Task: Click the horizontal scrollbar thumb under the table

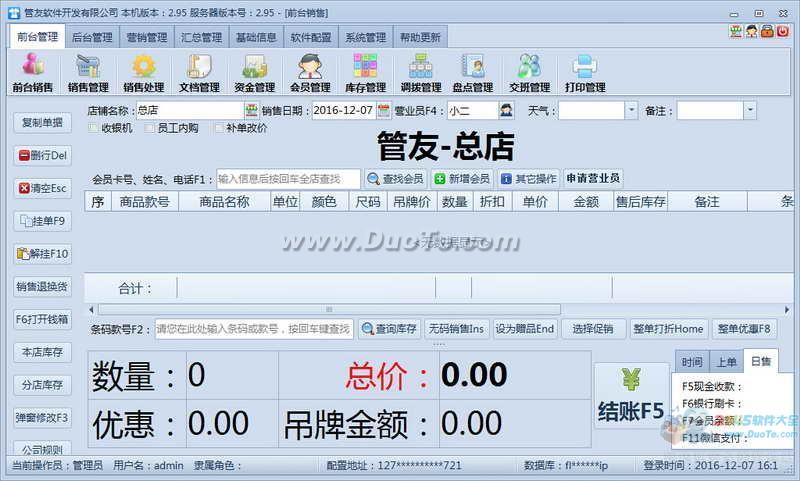Action: 329,310
